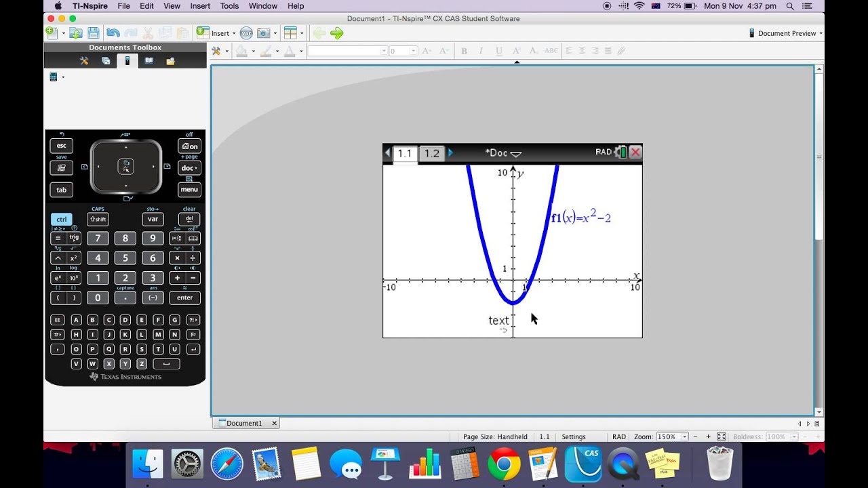Click the tab key on the keypad
The width and height of the screenshot is (868, 488).
pos(61,189)
